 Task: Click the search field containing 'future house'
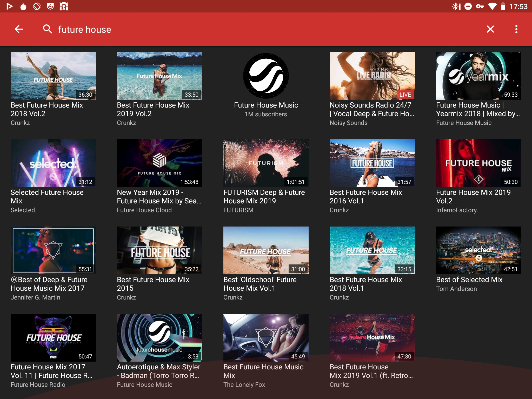85,30
